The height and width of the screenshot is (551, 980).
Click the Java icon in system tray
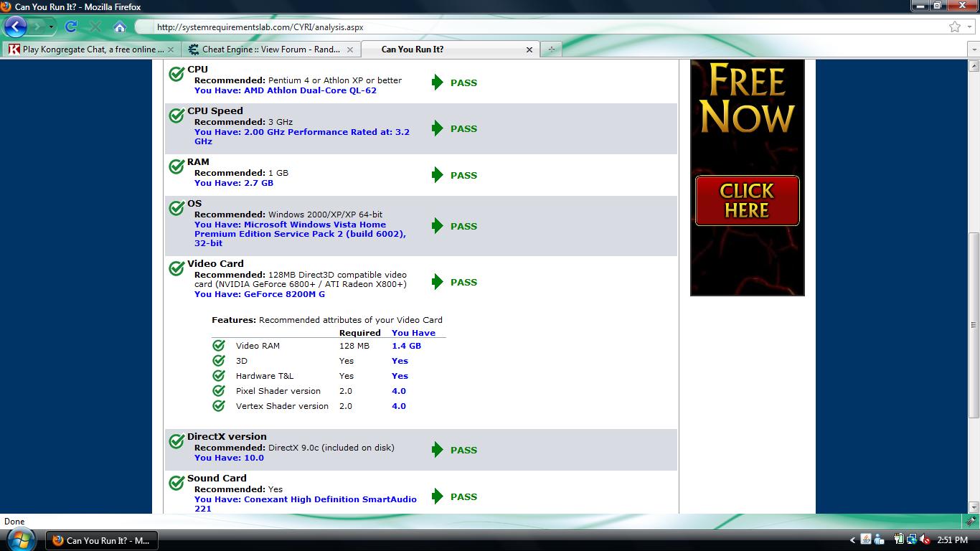click(866, 540)
